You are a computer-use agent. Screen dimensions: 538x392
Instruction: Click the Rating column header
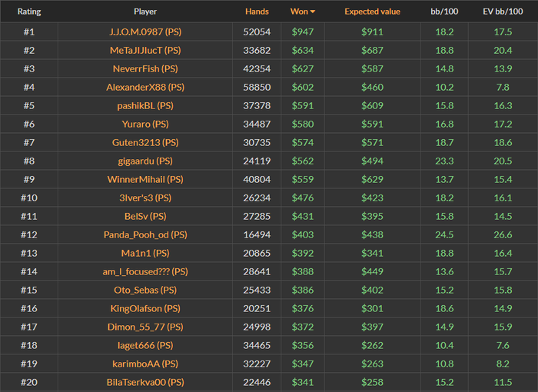coord(29,12)
